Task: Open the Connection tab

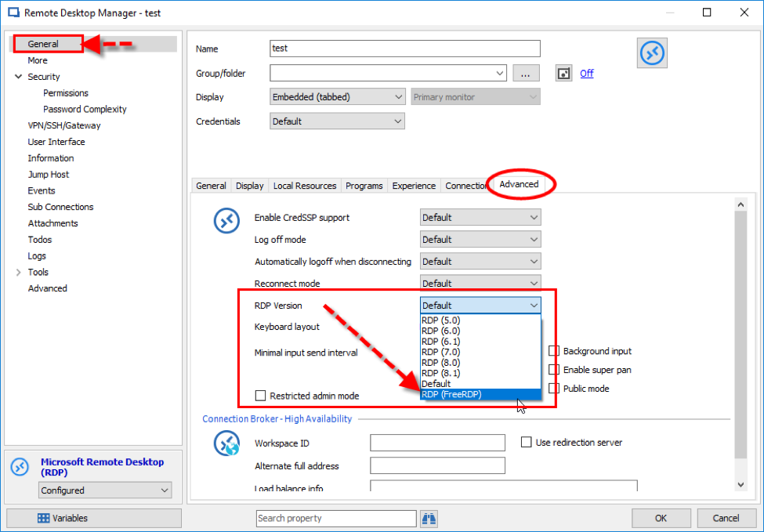Action: point(466,186)
